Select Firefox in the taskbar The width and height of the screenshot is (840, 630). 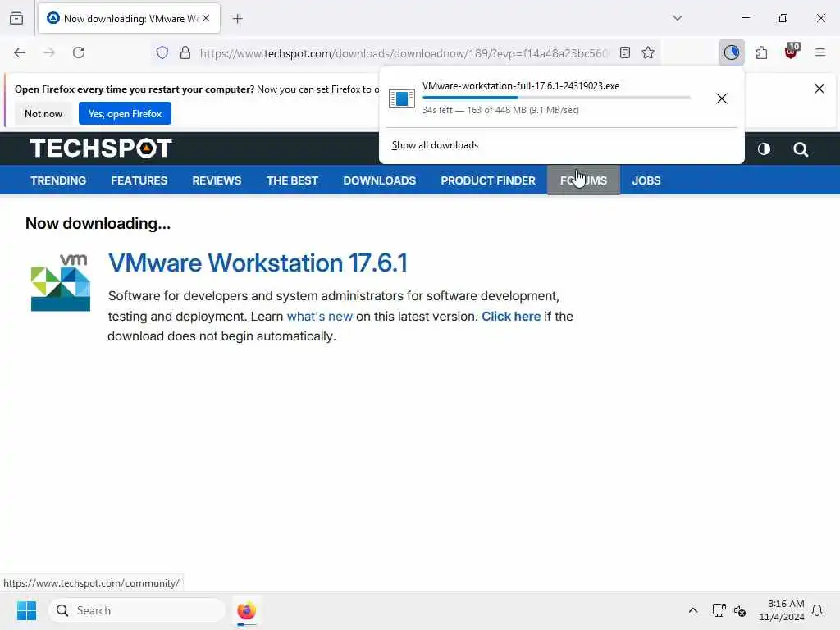point(246,610)
